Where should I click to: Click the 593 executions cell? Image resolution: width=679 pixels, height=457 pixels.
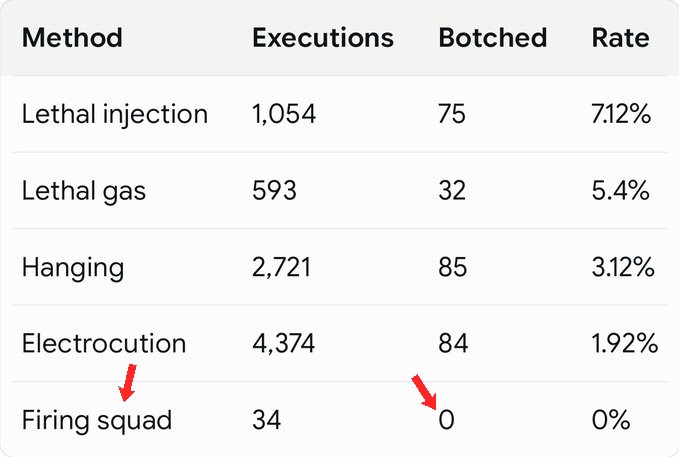[275, 191]
